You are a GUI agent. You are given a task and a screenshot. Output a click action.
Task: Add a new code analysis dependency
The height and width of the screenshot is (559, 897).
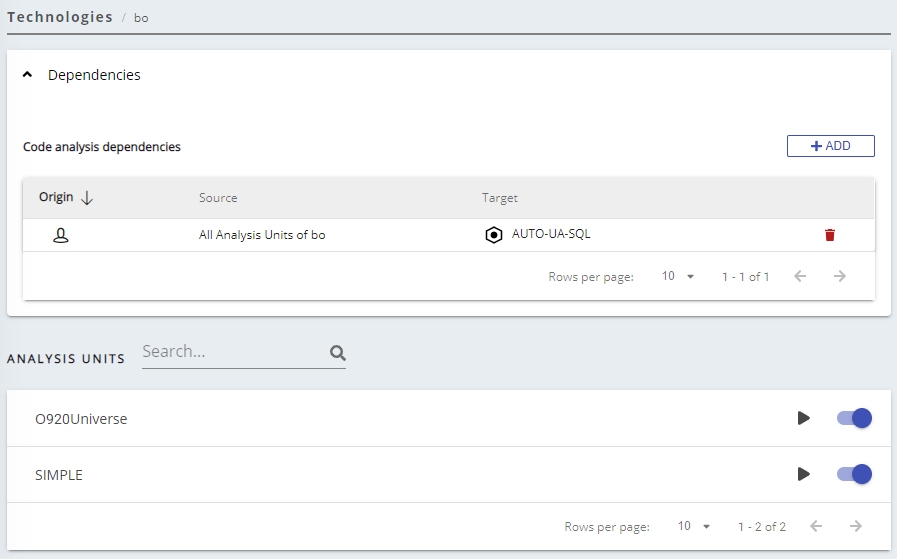point(830,146)
